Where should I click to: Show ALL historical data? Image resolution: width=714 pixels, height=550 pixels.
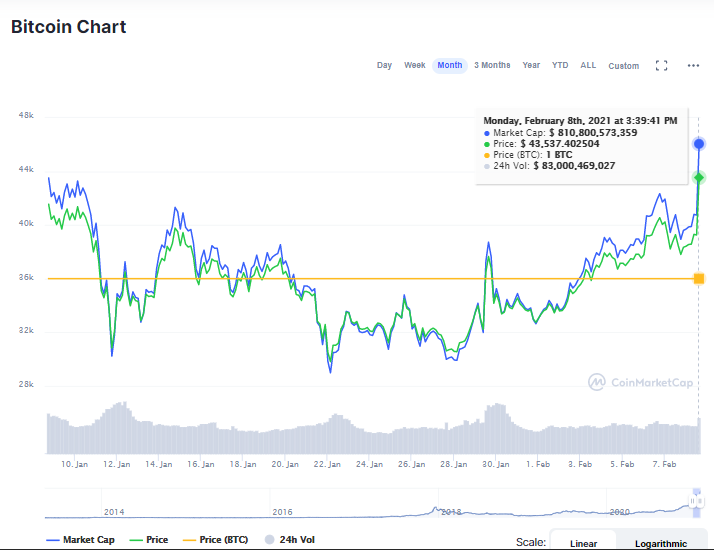588,66
